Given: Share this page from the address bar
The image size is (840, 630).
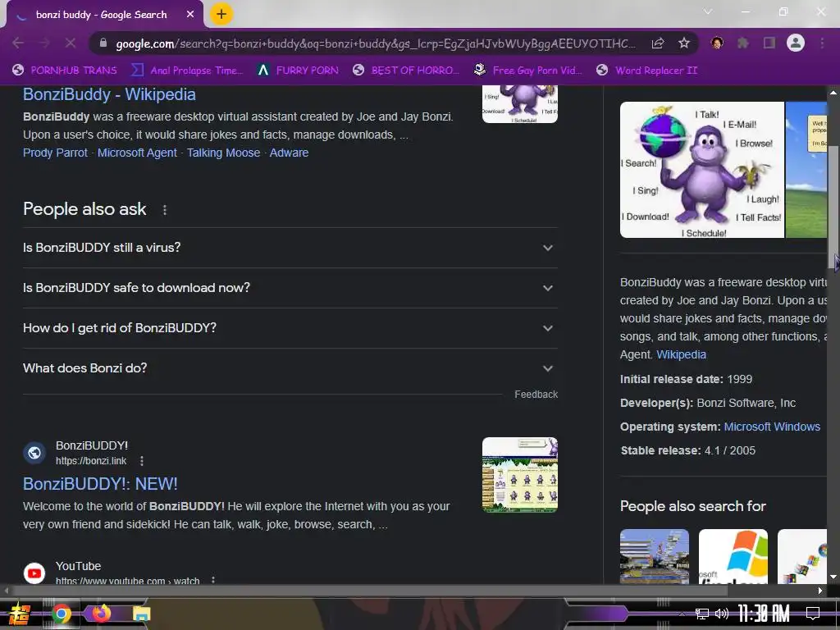Looking at the screenshot, I should [x=658, y=43].
